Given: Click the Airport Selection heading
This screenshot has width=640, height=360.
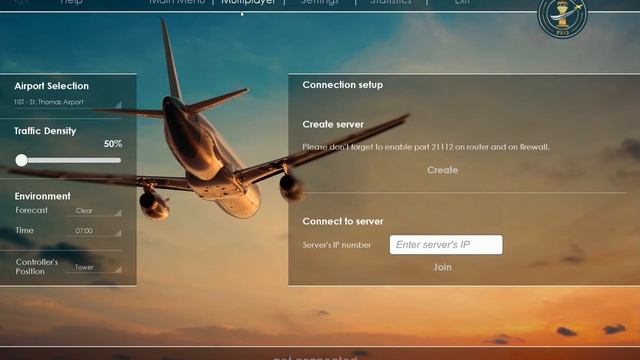Looking at the screenshot, I should 51,86.
